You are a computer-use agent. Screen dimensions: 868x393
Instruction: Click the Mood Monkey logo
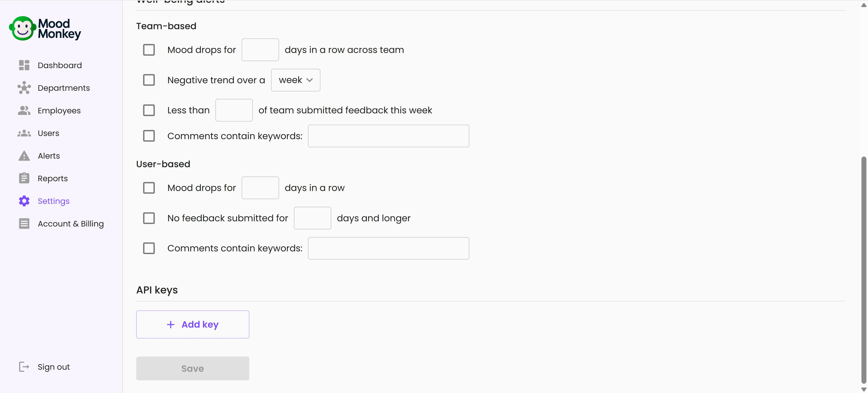[45, 28]
